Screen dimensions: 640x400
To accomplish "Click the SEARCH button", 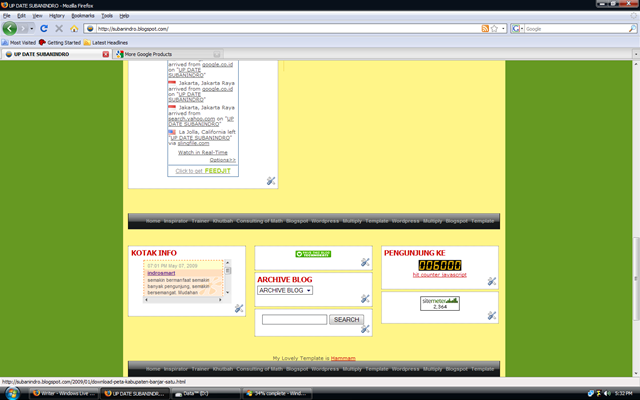I will click(x=346, y=319).
